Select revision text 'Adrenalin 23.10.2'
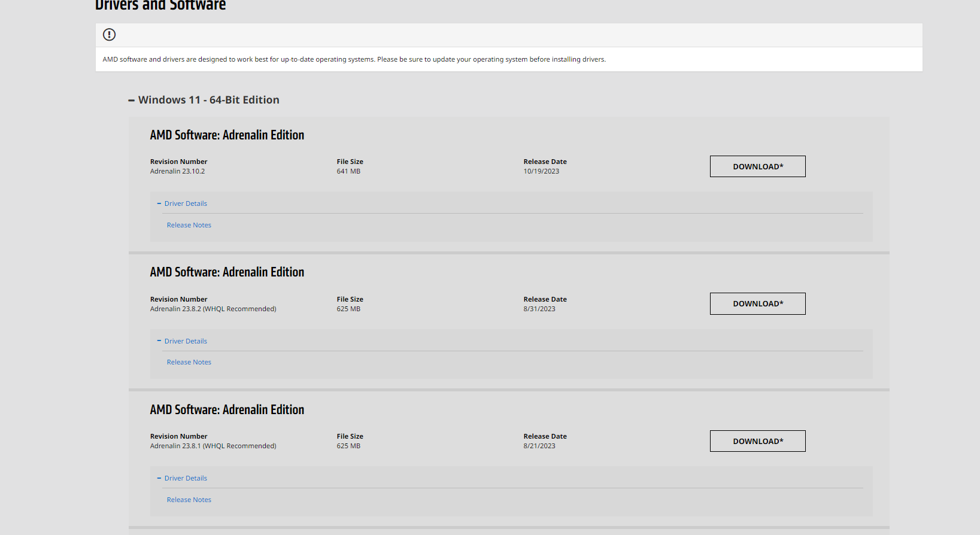This screenshot has height=535, width=980. pos(177,171)
